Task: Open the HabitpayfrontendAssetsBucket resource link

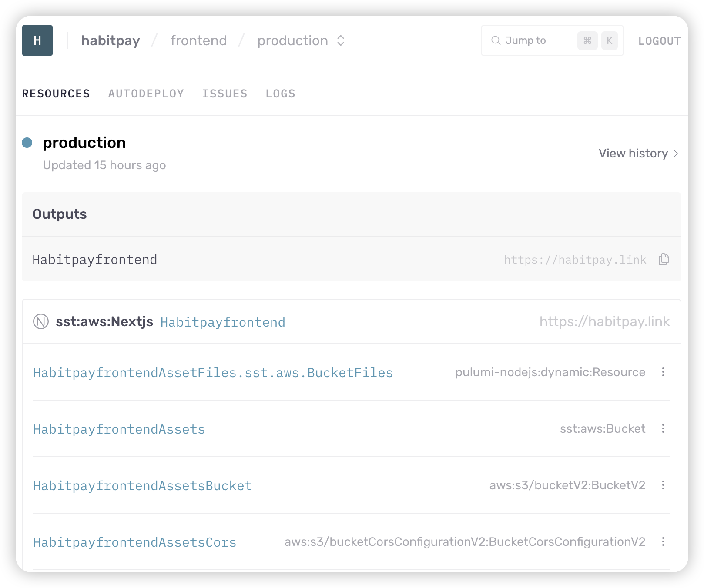Action: (x=143, y=486)
